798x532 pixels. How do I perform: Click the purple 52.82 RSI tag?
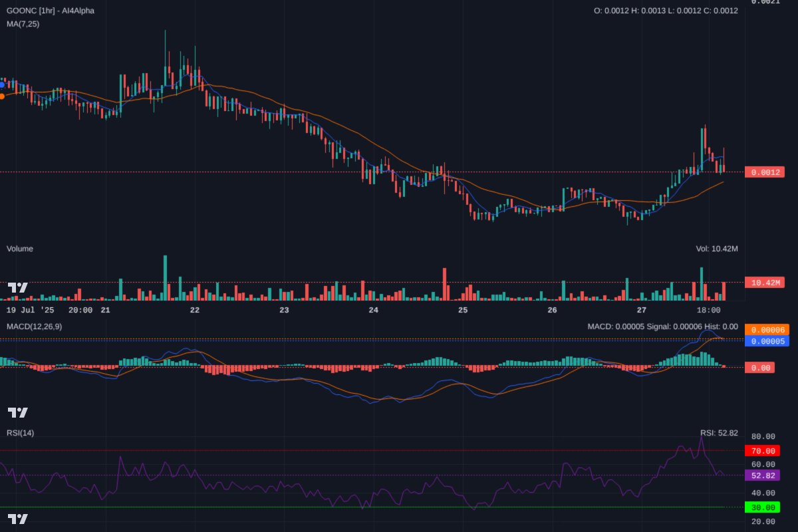coord(762,475)
